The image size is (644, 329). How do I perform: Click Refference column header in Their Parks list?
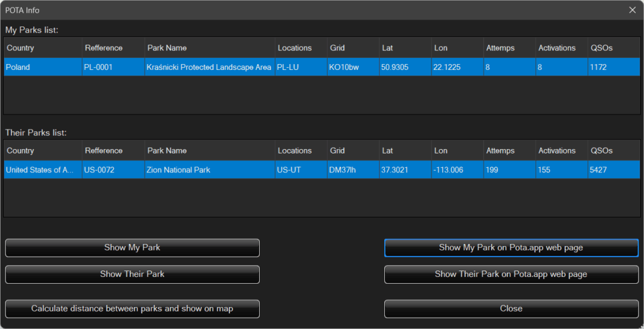pyautogui.click(x=113, y=151)
